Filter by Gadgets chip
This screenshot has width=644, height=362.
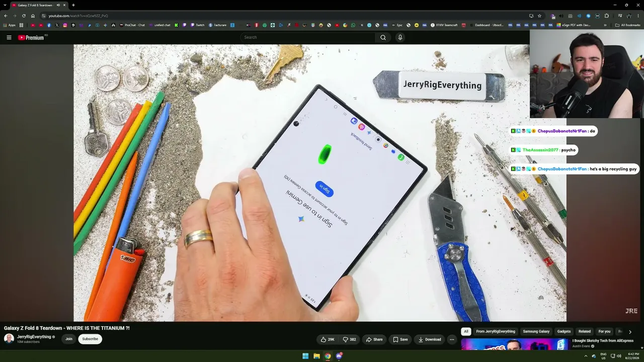[x=564, y=331]
